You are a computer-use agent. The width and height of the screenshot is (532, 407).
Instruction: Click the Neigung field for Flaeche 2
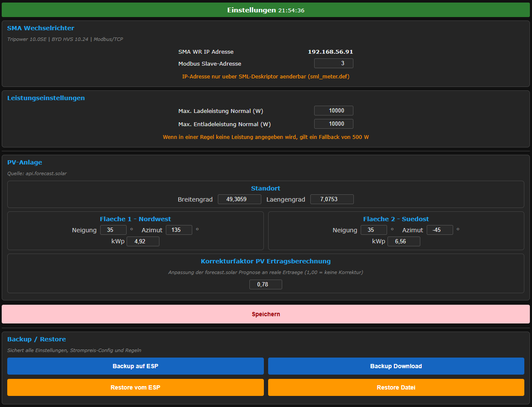click(373, 230)
